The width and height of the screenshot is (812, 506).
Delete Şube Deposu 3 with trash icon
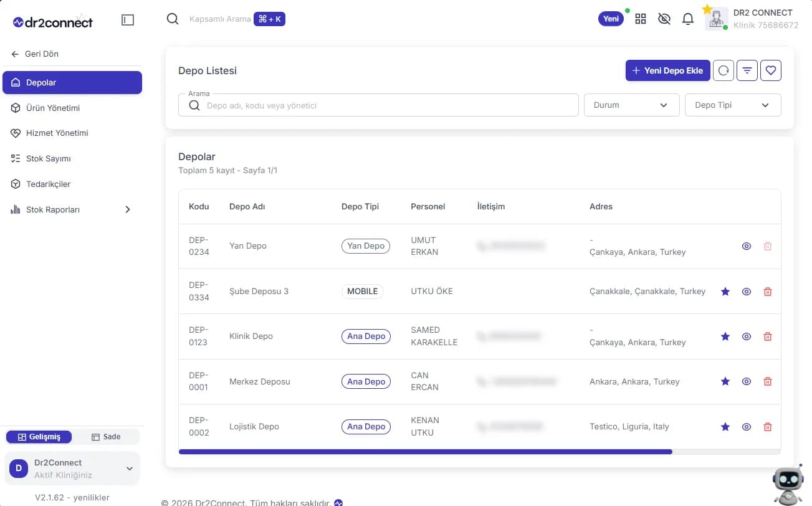point(768,292)
